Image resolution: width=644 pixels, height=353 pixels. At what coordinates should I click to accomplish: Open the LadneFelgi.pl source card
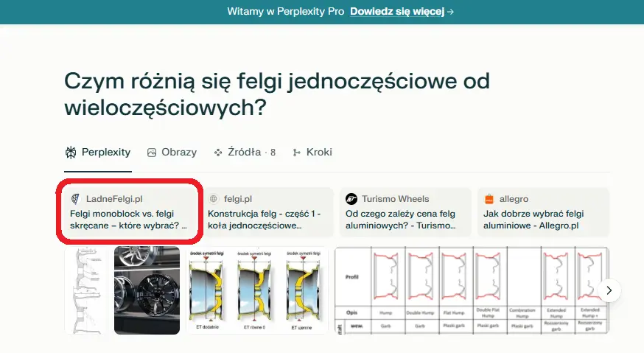(x=128, y=212)
